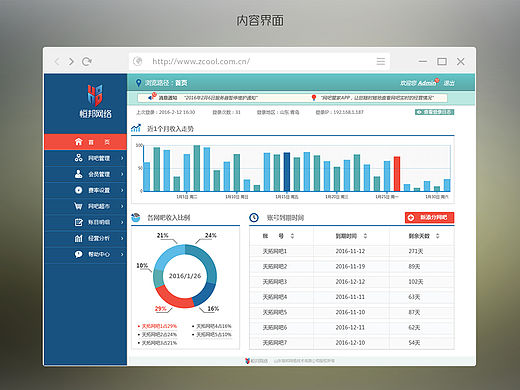Viewport: 520px width, 390px height.
Task: Open the 经营分析 menu label
Action: (x=99, y=238)
